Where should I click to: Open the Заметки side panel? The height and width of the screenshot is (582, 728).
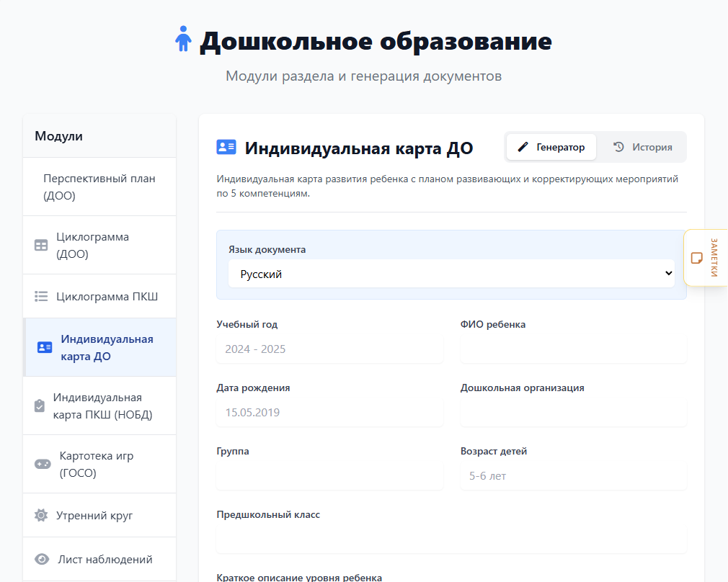point(706,258)
